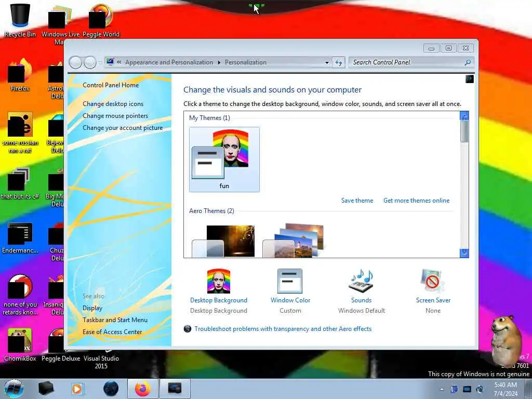The image size is (532, 399).
Task: Click the network tray icon
Action: (x=467, y=389)
